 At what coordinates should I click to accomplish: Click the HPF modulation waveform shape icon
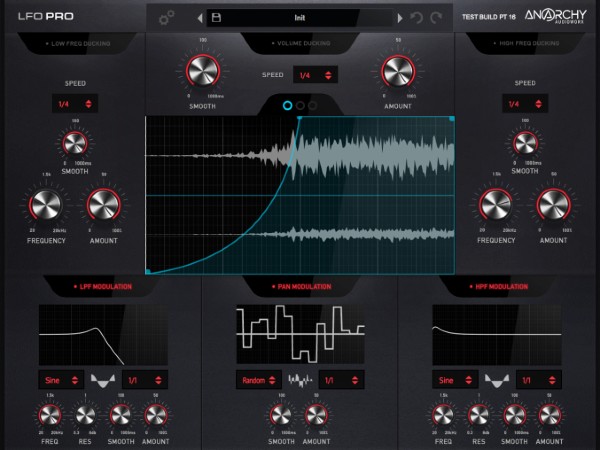(x=496, y=380)
